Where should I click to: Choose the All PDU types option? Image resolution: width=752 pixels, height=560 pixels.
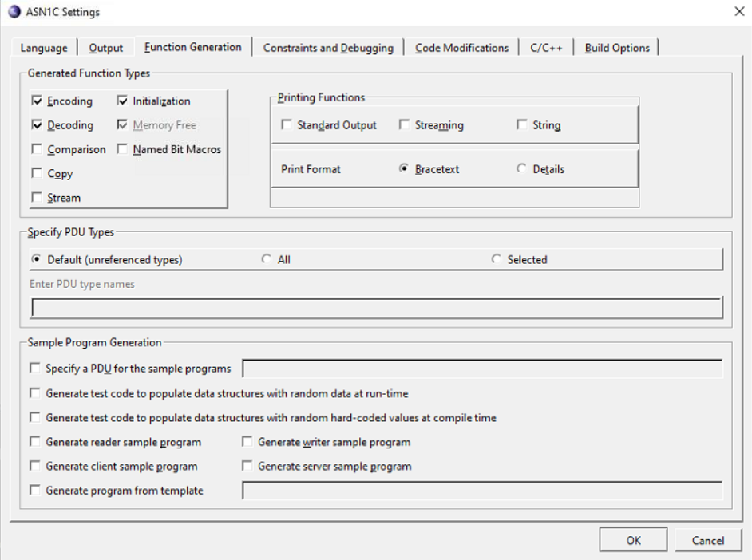click(266, 259)
